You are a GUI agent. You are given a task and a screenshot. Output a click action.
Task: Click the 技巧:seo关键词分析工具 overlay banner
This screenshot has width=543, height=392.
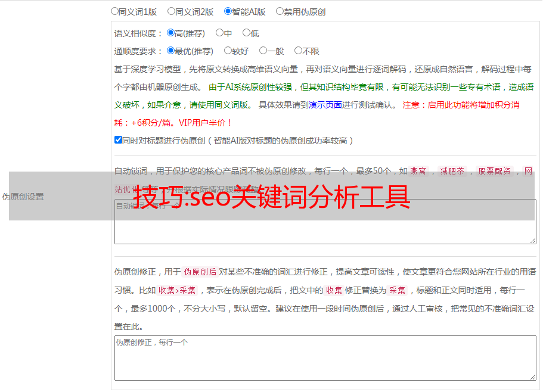coord(271,196)
